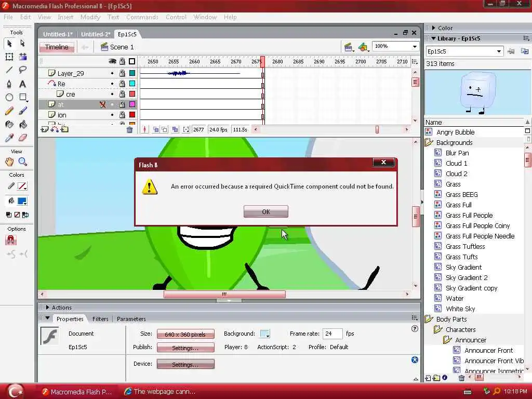
Task: Collapse the Backgrounds library folder
Action: (x=429, y=142)
